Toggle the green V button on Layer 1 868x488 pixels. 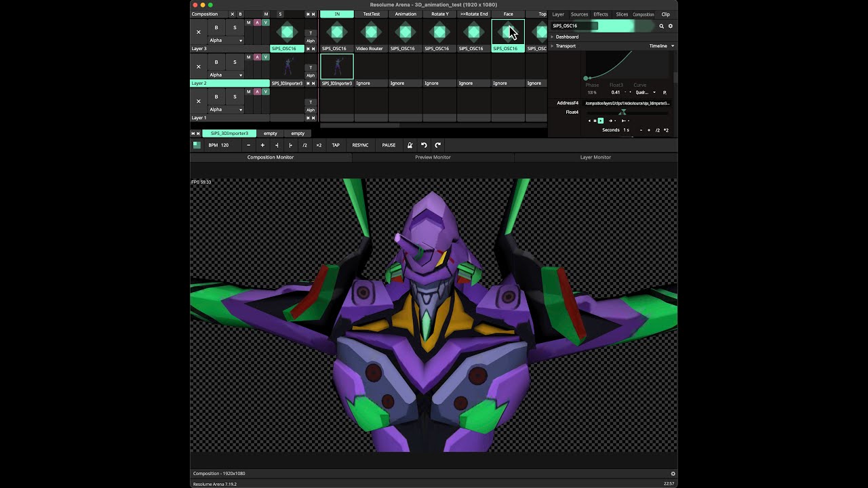265,91
